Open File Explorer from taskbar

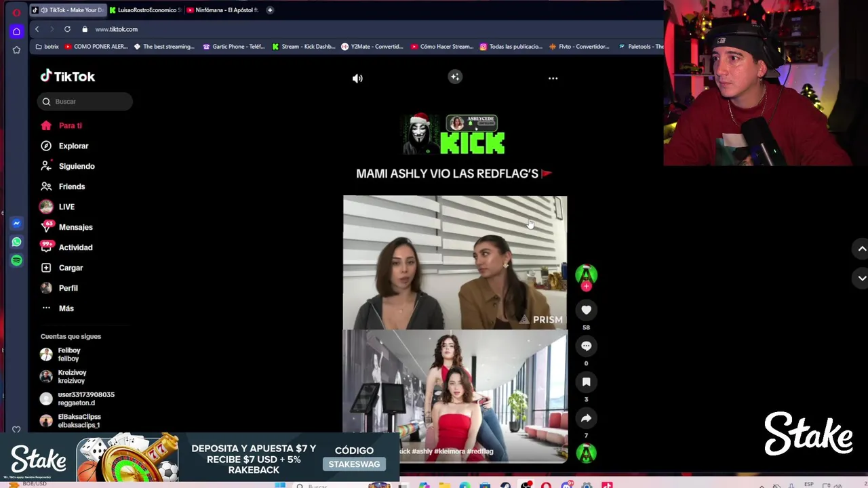coord(444,485)
